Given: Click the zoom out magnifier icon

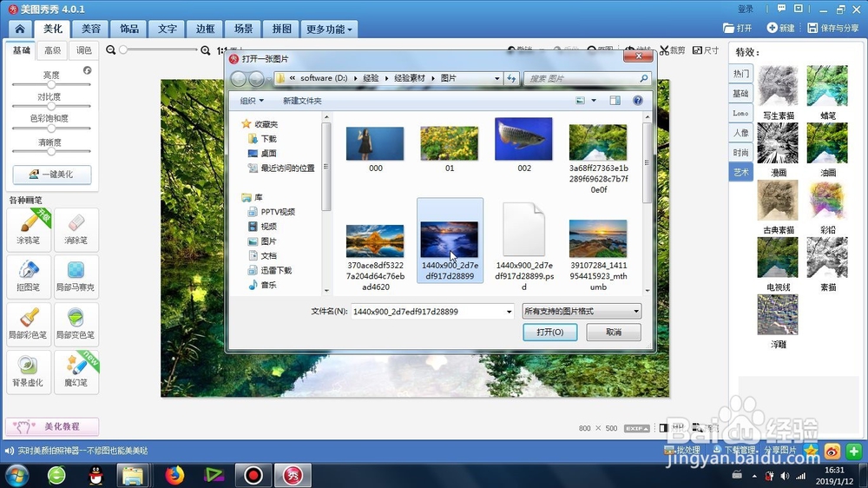Looking at the screenshot, I should click(x=111, y=50).
